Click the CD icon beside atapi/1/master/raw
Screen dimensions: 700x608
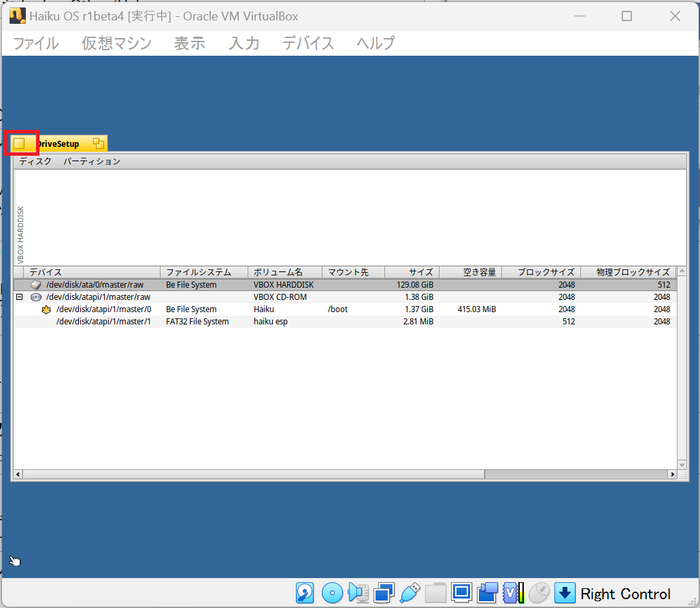coord(35,297)
